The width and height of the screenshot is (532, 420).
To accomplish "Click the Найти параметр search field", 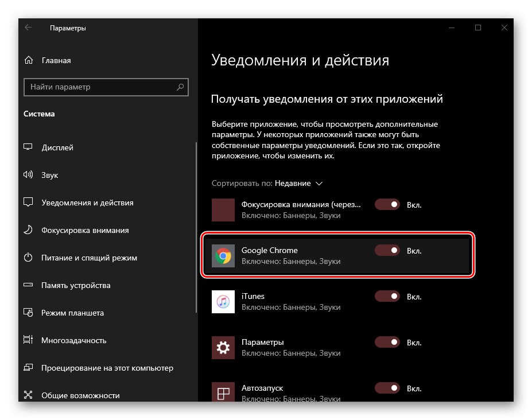I will pyautogui.click(x=106, y=87).
